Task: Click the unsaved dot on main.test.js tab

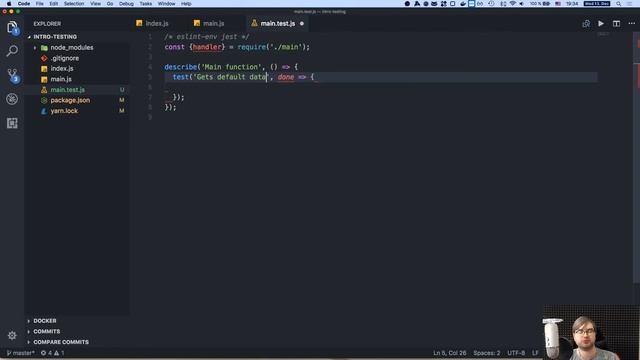Action: click(x=302, y=24)
